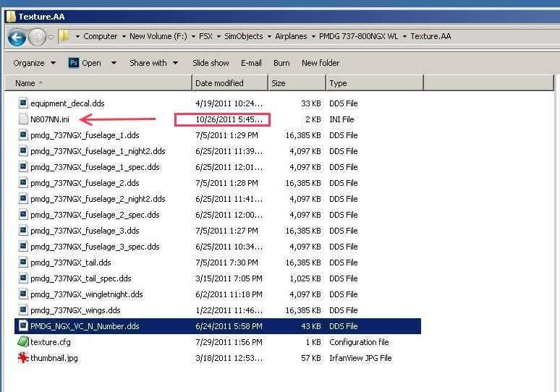Go to the SimObjects breadcrumb folder

pos(244,36)
